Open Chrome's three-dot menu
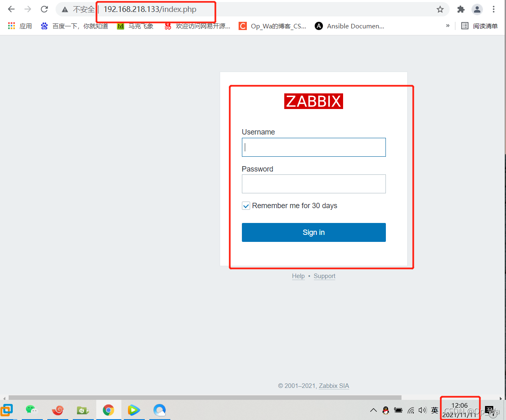The image size is (506, 420). [x=494, y=9]
